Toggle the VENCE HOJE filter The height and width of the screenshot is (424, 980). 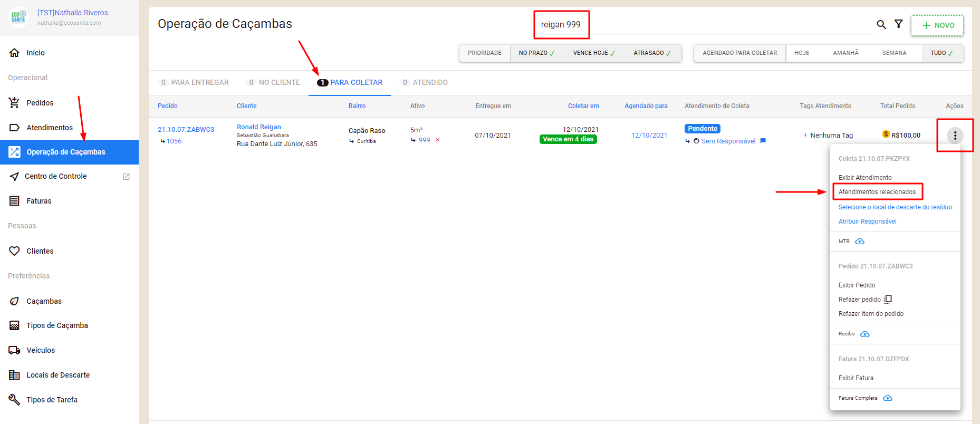(593, 53)
